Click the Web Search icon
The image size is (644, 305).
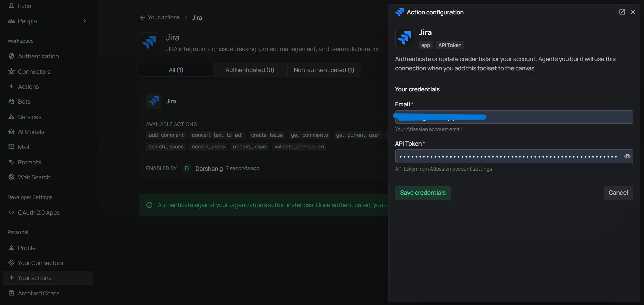pos(11,177)
